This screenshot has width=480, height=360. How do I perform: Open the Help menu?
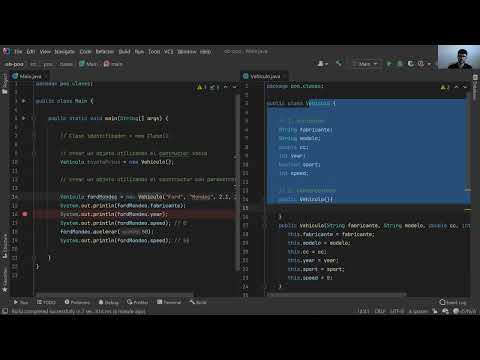pyautogui.click(x=205, y=52)
